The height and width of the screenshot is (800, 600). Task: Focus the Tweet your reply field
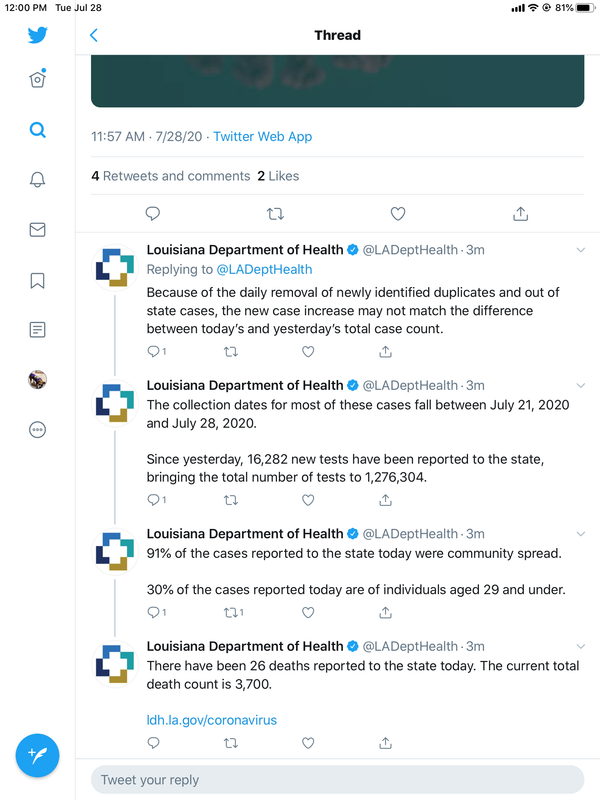point(337,780)
